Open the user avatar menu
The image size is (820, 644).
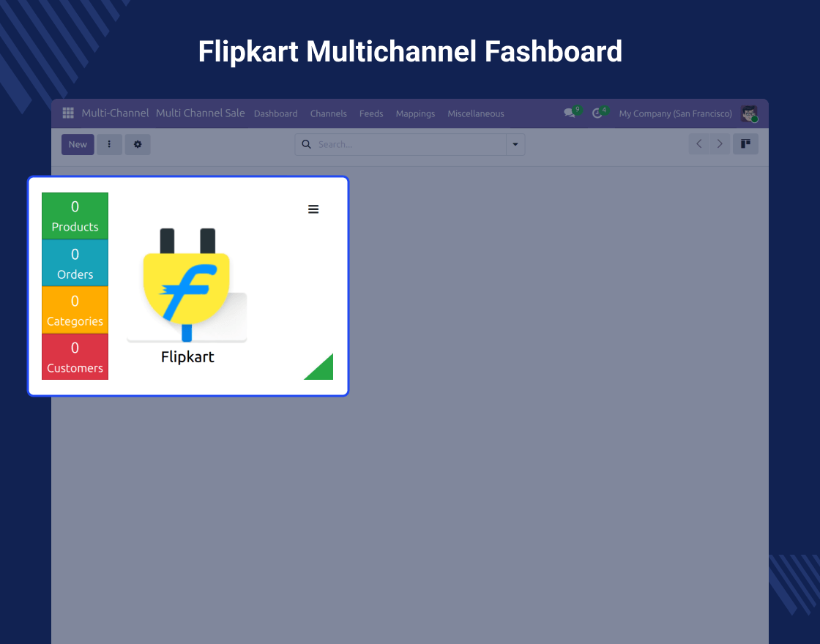pyautogui.click(x=749, y=113)
